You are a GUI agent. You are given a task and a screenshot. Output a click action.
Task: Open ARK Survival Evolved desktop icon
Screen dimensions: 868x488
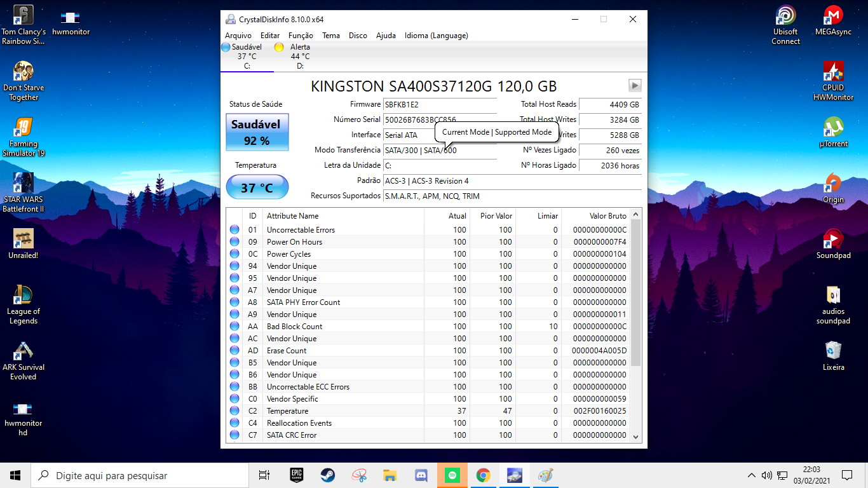point(24,361)
